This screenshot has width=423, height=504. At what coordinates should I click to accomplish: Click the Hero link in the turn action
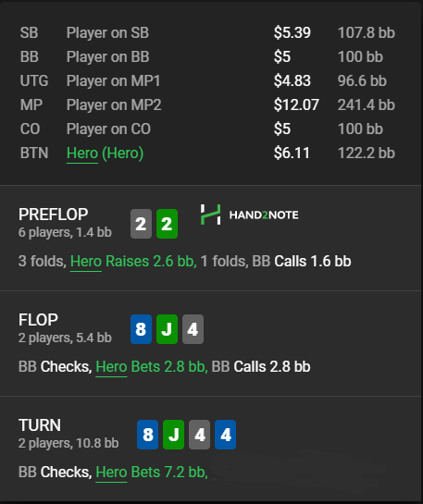coord(111,472)
